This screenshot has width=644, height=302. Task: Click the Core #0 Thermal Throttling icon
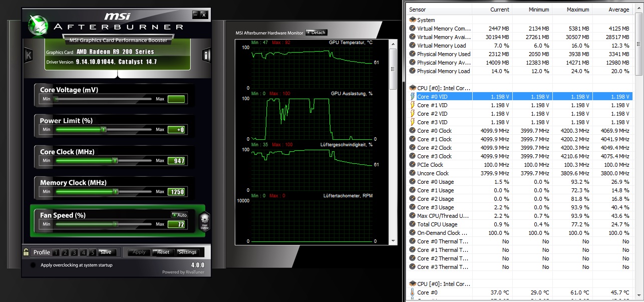[x=413, y=241]
